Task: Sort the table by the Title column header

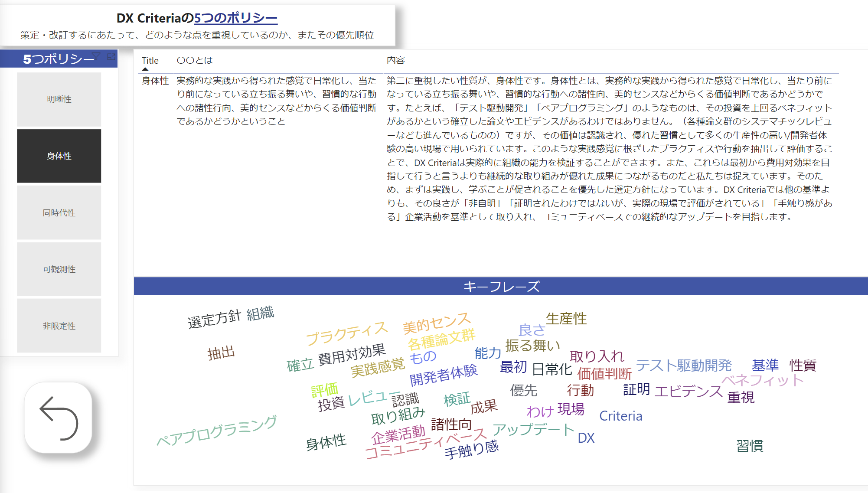Action: [x=150, y=61]
